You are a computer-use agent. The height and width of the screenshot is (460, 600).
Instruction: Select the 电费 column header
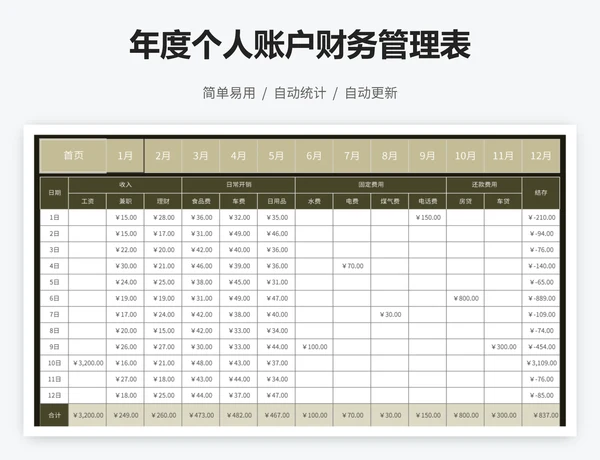352,201
